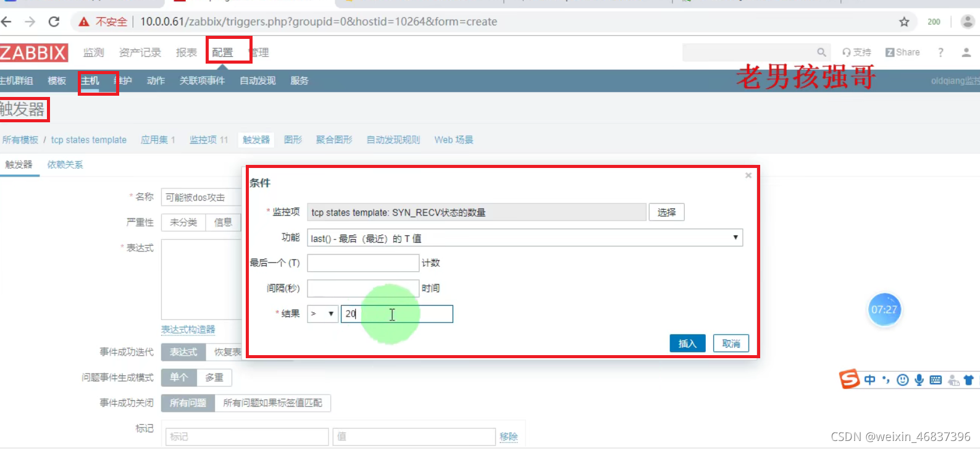Open the 聚合图形 link

coord(334,140)
